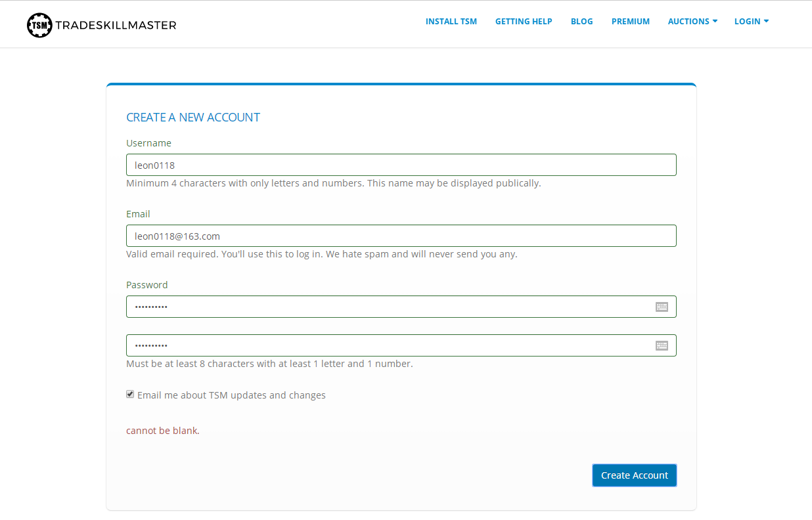
Task: Click the keyboard icon in confirm password field
Action: pos(662,345)
